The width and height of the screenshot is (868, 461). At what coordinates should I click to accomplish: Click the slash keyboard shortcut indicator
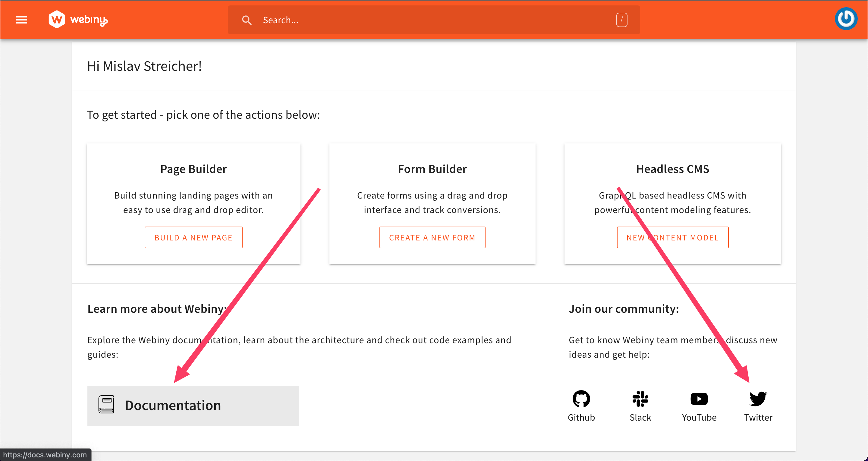point(622,20)
